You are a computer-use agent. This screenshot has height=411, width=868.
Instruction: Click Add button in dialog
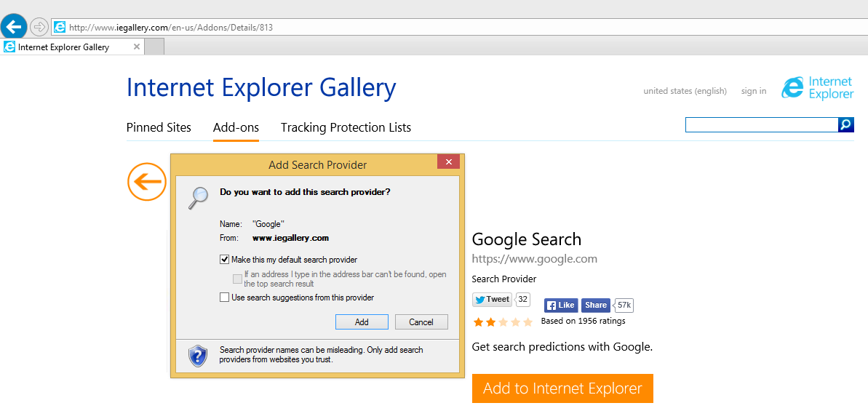pyautogui.click(x=362, y=322)
